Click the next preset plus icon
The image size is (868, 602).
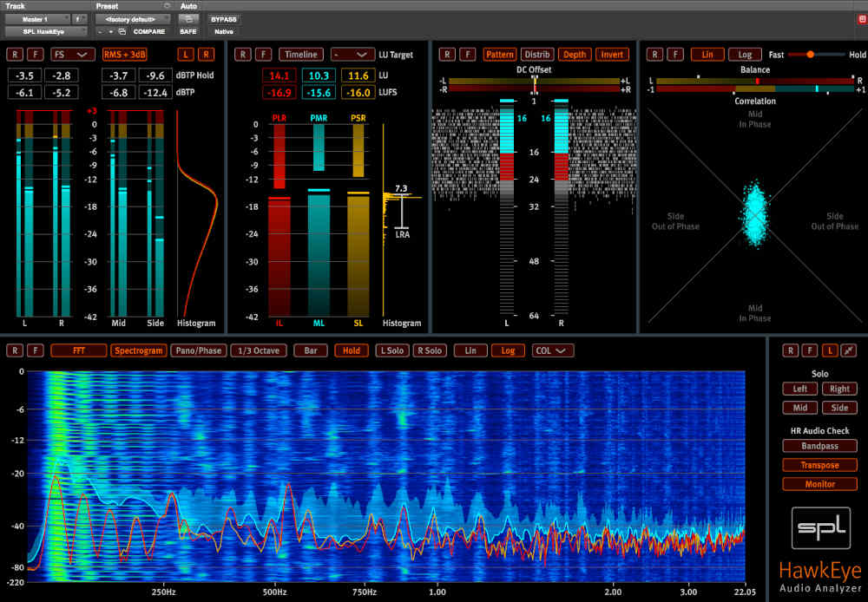point(111,31)
